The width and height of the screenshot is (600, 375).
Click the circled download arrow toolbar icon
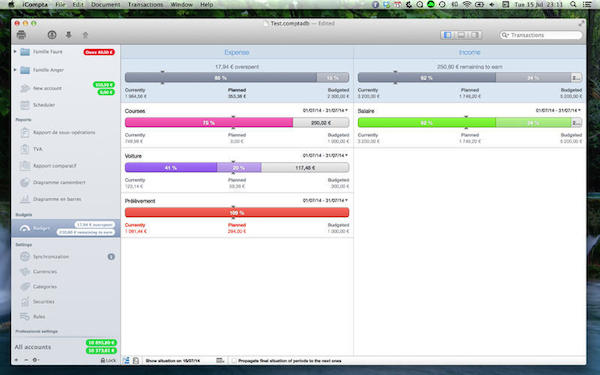point(52,35)
